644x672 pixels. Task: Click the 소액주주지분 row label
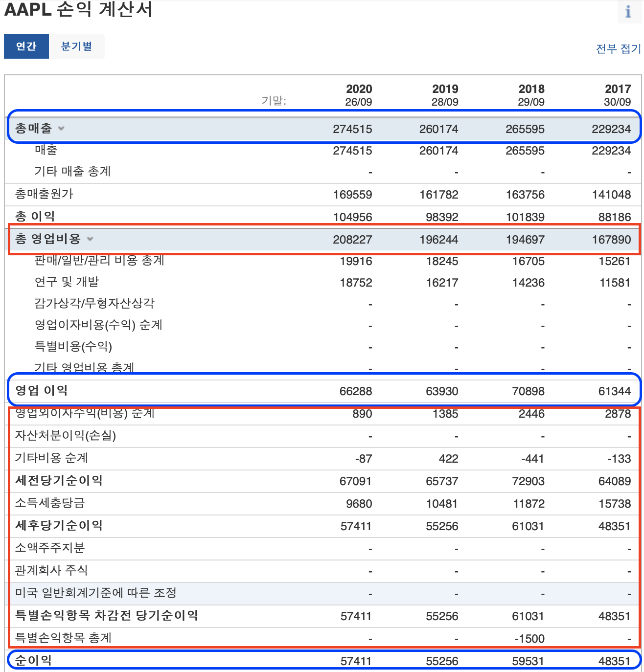50,548
